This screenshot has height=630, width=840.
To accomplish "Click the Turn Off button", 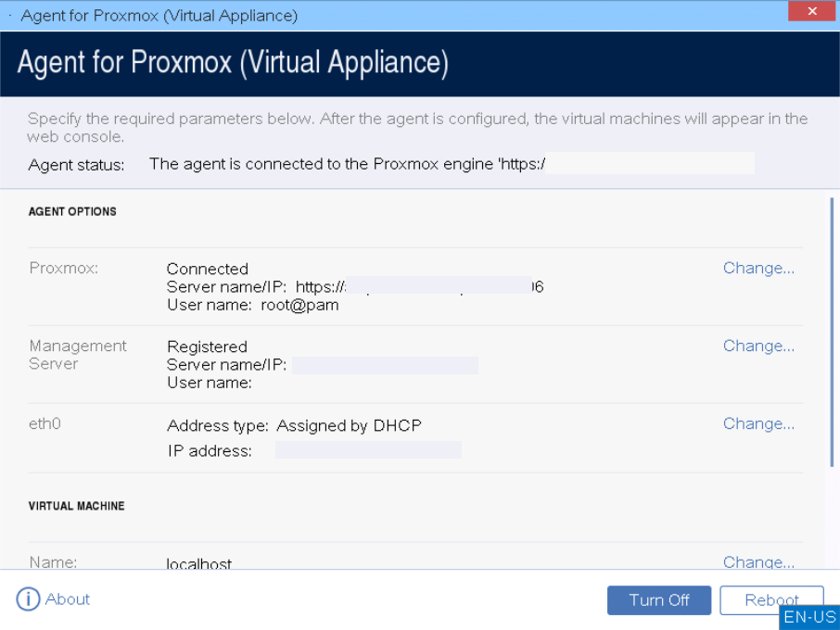I will click(659, 600).
